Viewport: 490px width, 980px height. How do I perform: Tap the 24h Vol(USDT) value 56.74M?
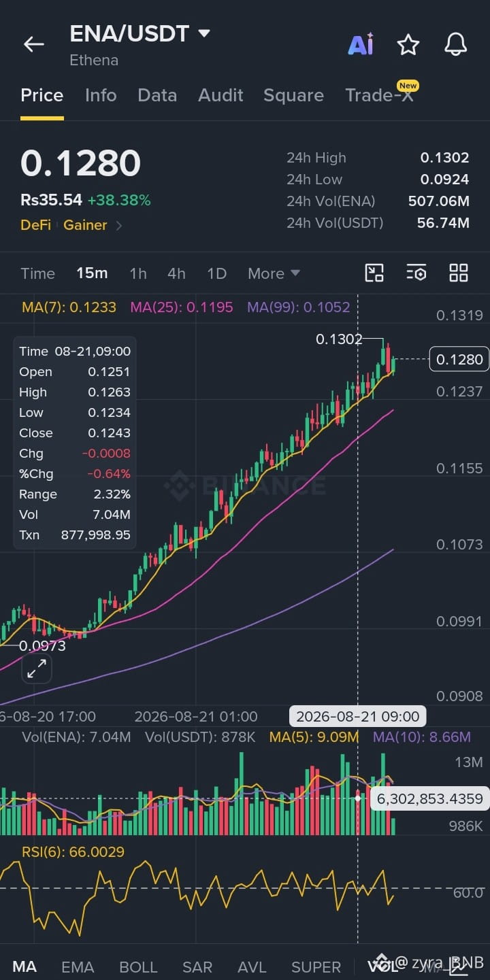pyautogui.click(x=443, y=223)
